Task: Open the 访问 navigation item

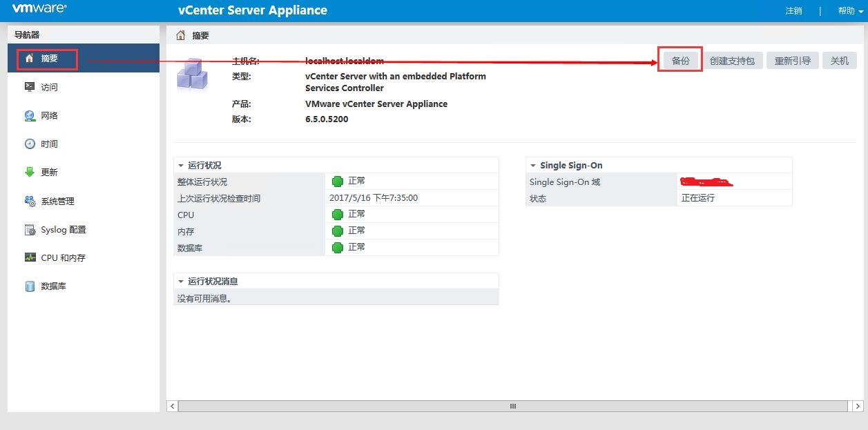Action: pyautogui.click(x=84, y=87)
